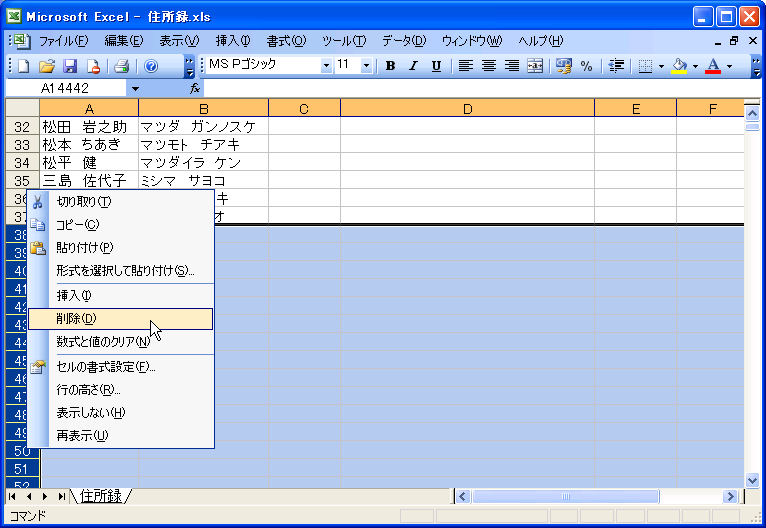Open the Name Box dropdown arrow
The width and height of the screenshot is (766, 528).
[135, 89]
